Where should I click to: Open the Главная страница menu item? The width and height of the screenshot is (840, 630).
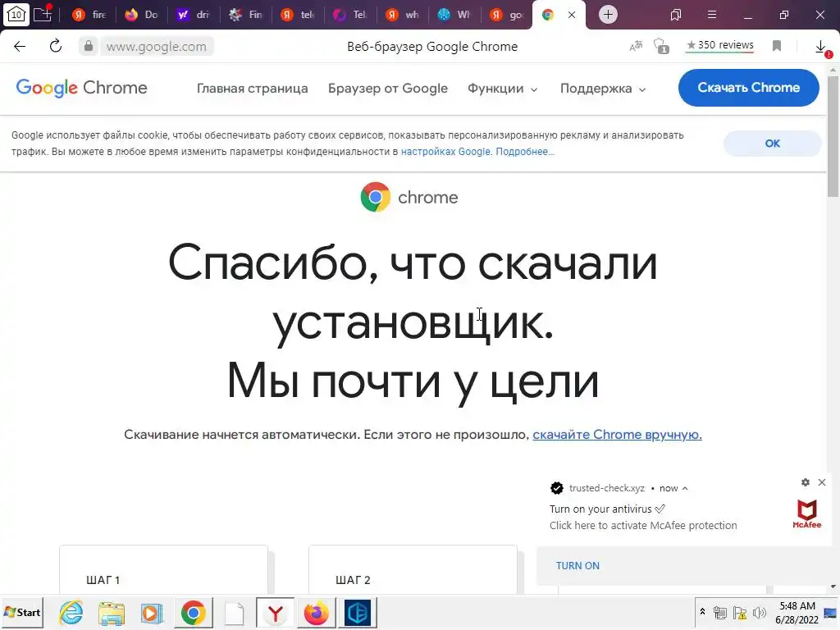click(253, 89)
